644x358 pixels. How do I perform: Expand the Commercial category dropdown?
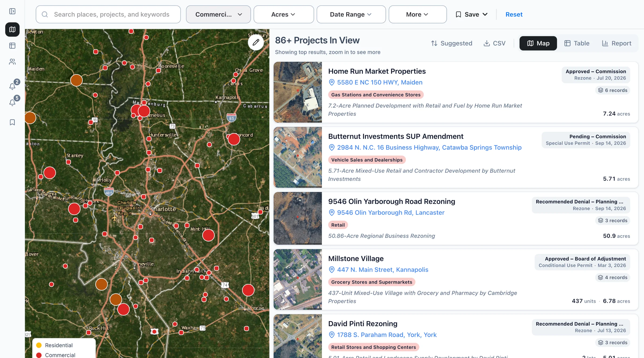[218, 14]
